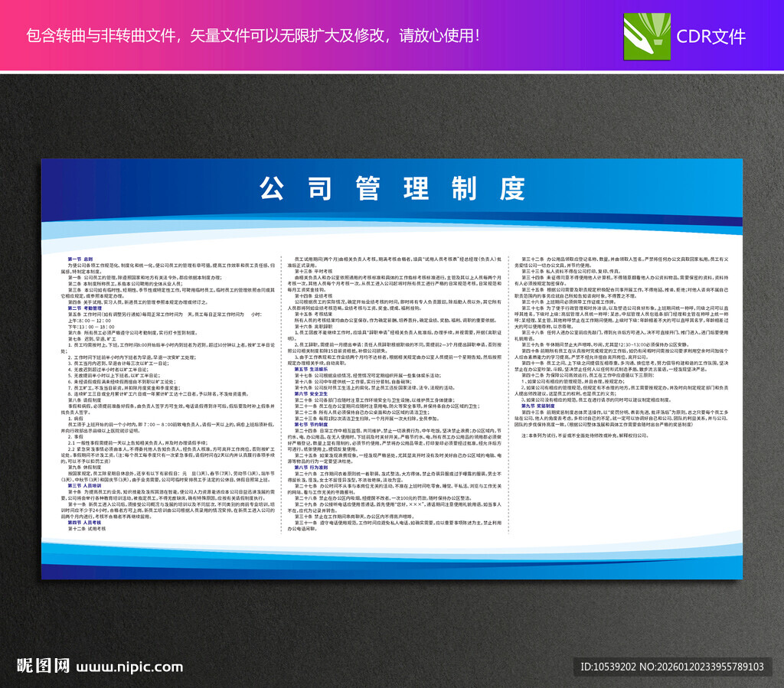Image resolution: width=784 pixels, height=688 pixels.
Task: Click the 公司管理制度 poster title
Action: pyautogui.click(x=392, y=188)
